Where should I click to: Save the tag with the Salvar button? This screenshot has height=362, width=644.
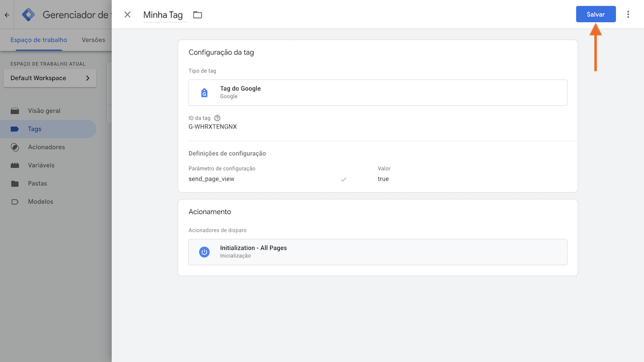596,14
